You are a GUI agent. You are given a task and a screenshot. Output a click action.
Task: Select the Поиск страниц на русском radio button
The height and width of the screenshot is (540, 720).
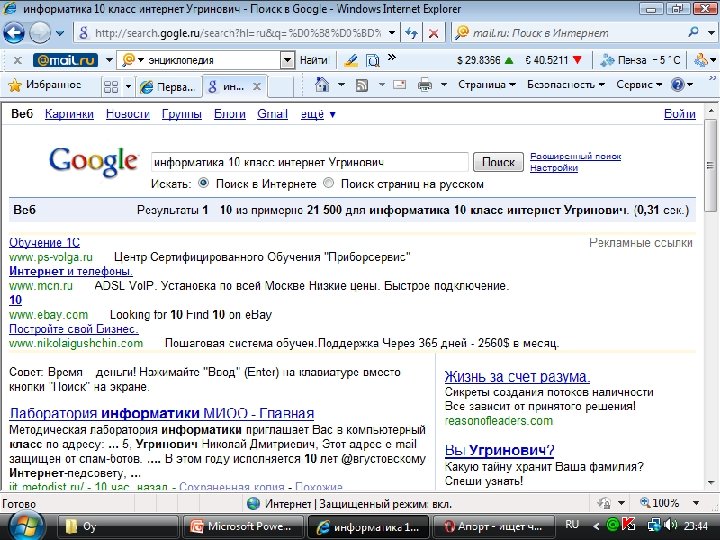coord(328,183)
